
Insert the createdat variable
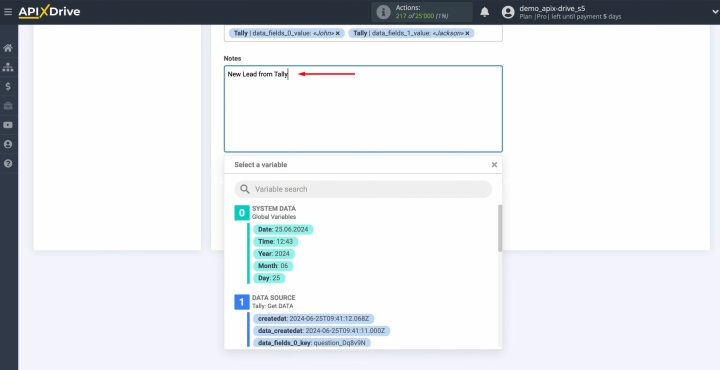pyautogui.click(x=314, y=319)
